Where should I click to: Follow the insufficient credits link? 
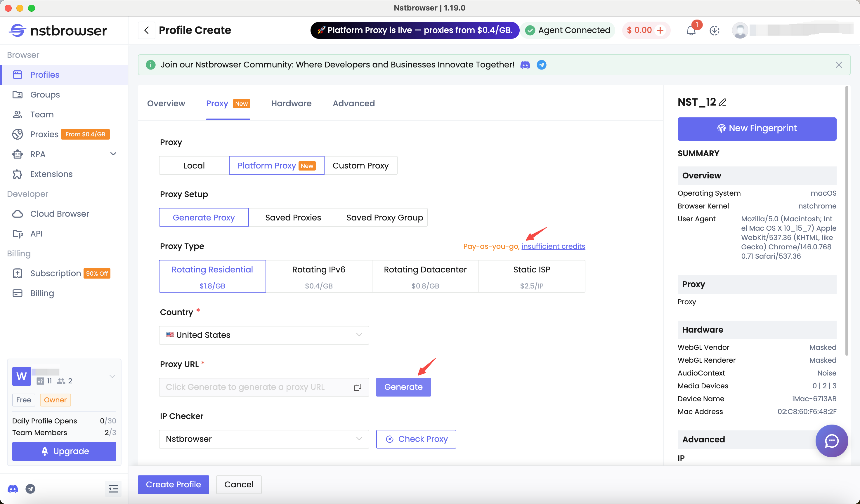point(553,246)
